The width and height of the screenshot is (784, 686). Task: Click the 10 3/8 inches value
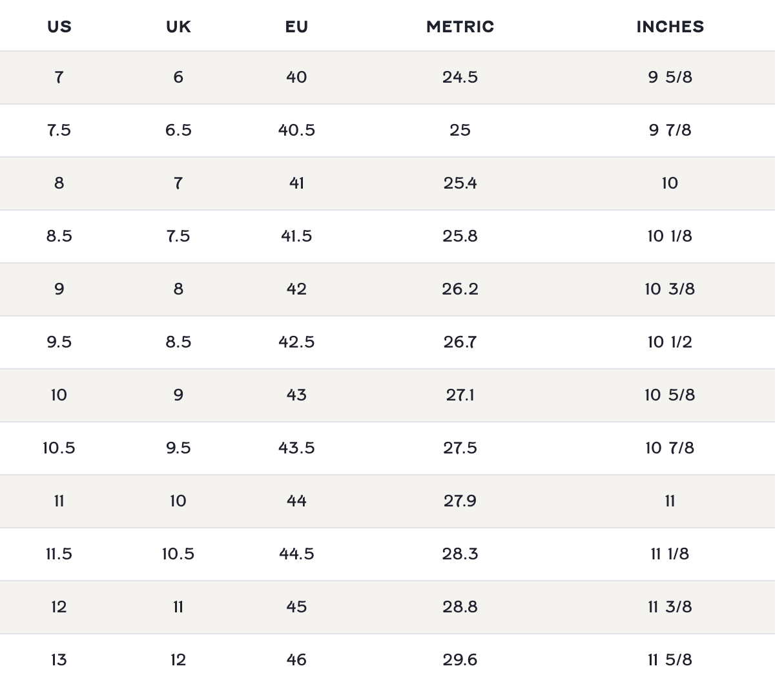(x=670, y=289)
